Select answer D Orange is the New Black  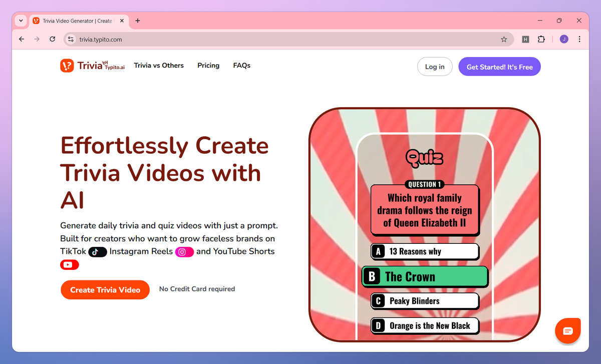(x=425, y=326)
